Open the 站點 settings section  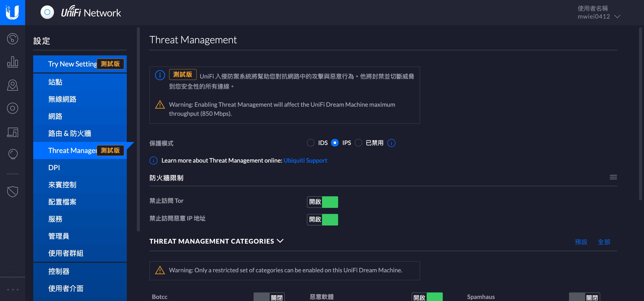click(80, 82)
